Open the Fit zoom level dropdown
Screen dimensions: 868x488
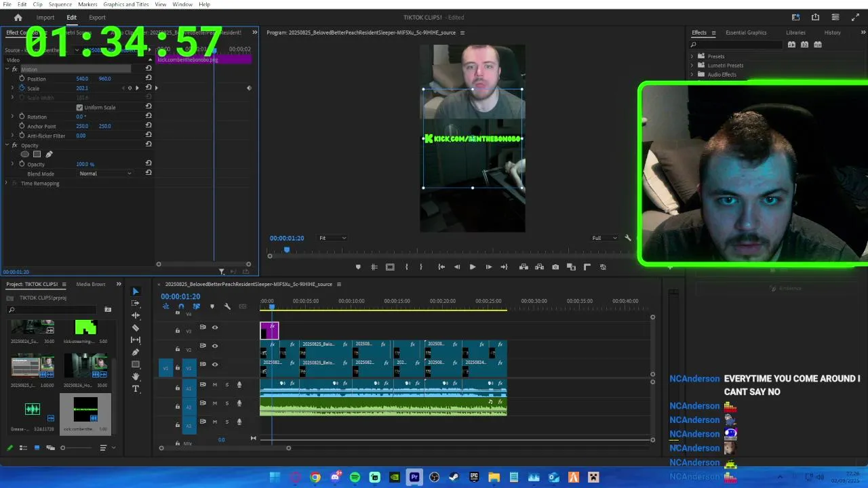pyautogui.click(x=332, y=238)
